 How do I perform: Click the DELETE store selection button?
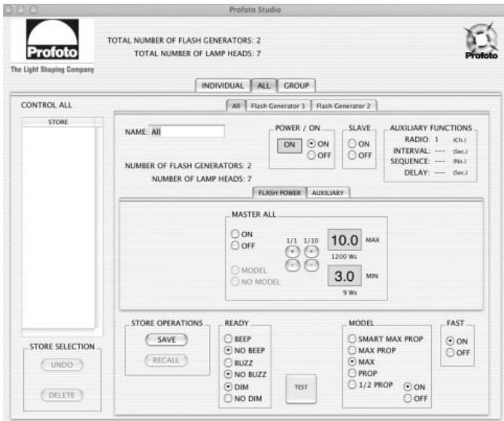tap(62, 395)
